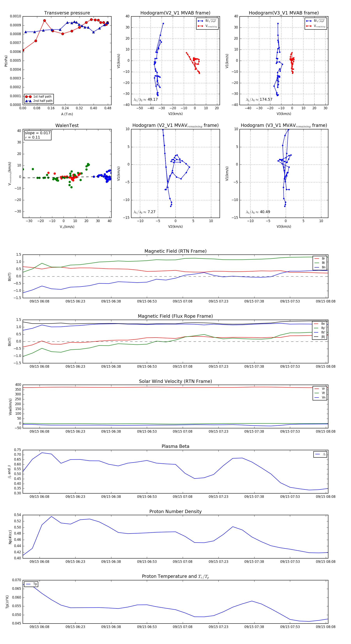Image resolution: width=351 pixels, height=644 pixels.
Task: Click '09/15 06:23' under the RTN magnetic field plot
Action: coord(75,302)
